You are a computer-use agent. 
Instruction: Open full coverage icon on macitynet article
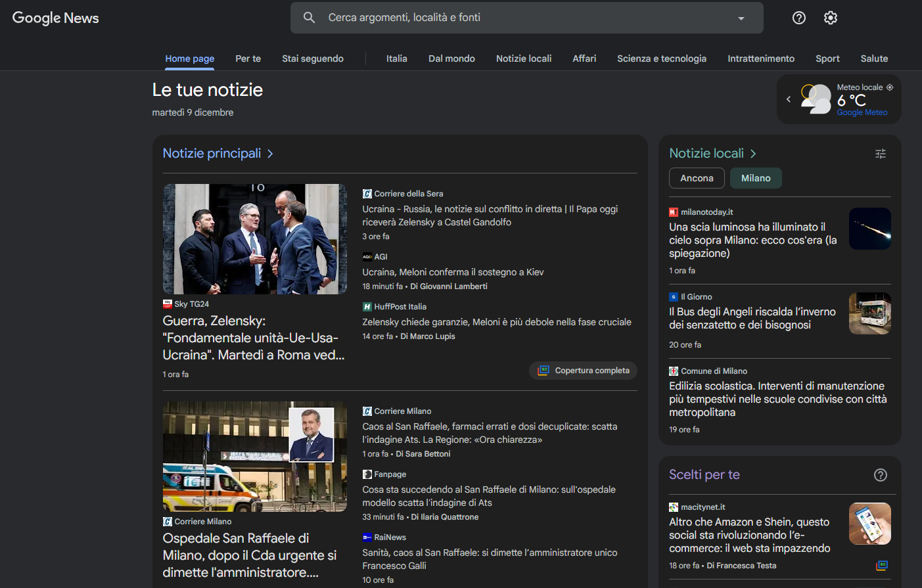click(881, 566)
